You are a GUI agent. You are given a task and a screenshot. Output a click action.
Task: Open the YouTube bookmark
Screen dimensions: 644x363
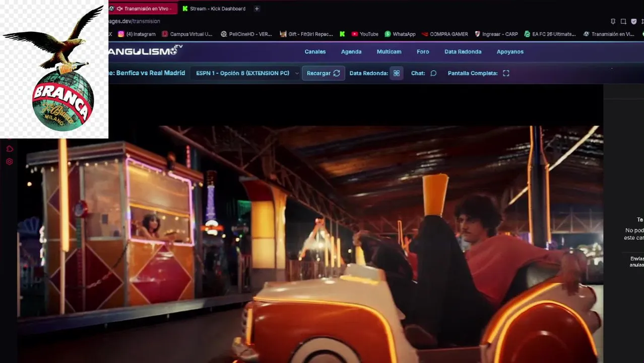(365, 34)
